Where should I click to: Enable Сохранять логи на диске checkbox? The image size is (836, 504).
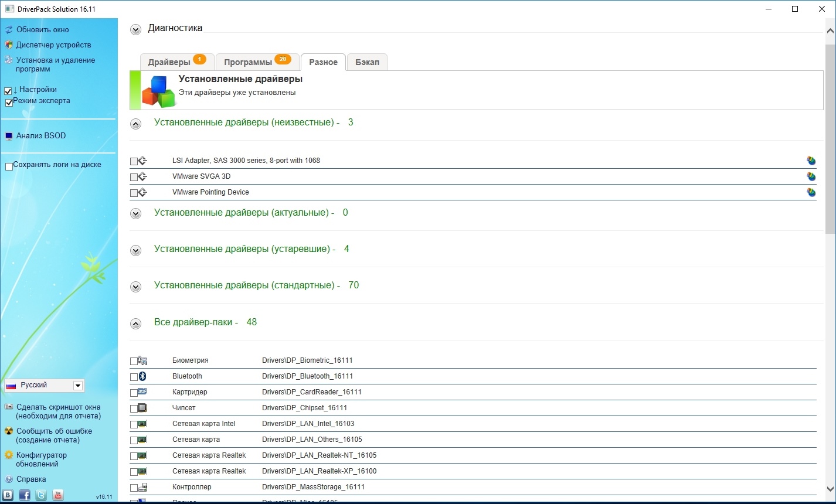(9, 166)
